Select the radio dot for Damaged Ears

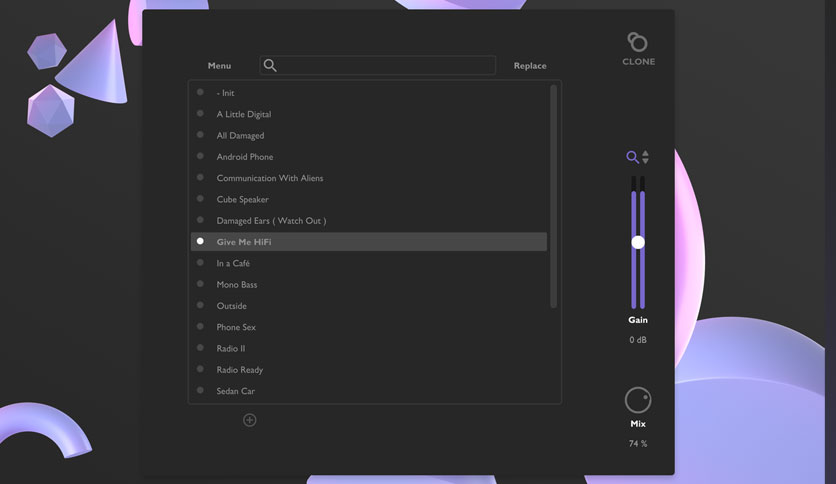[200, 220]
